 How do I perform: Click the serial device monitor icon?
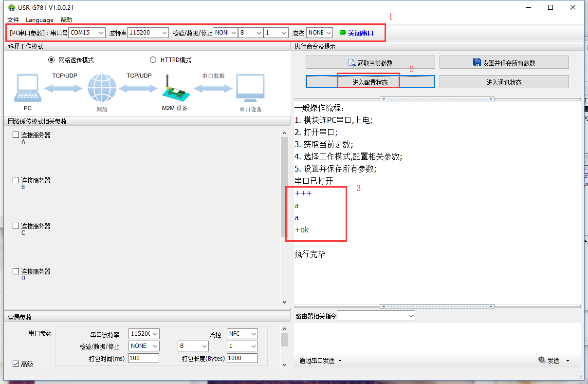(250, 89)
